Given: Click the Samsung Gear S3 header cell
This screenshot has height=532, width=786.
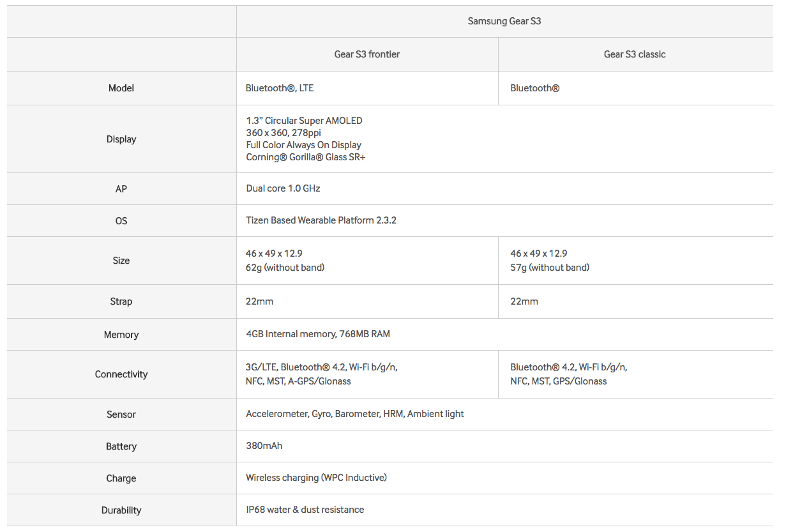Looking at the screenshot, I should [x=504, y=21].
